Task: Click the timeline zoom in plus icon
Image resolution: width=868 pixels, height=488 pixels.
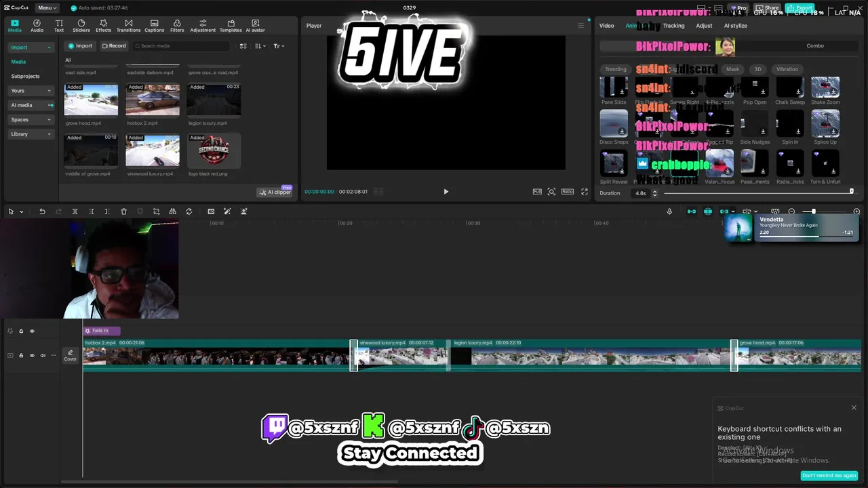Action: [856, 211]
